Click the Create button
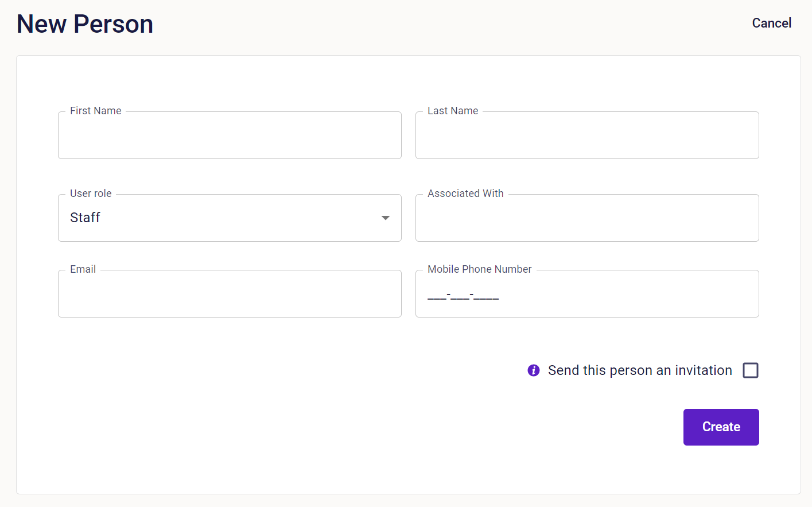 721,427
